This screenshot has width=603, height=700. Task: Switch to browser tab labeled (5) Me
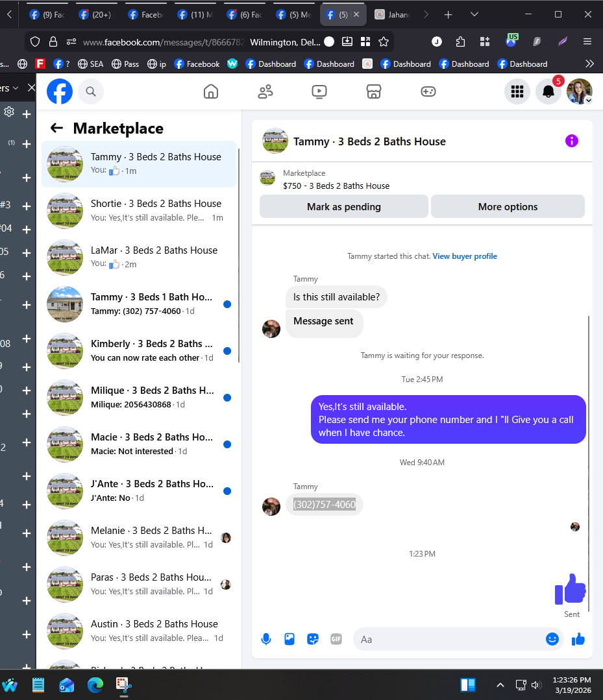point(294,15)
